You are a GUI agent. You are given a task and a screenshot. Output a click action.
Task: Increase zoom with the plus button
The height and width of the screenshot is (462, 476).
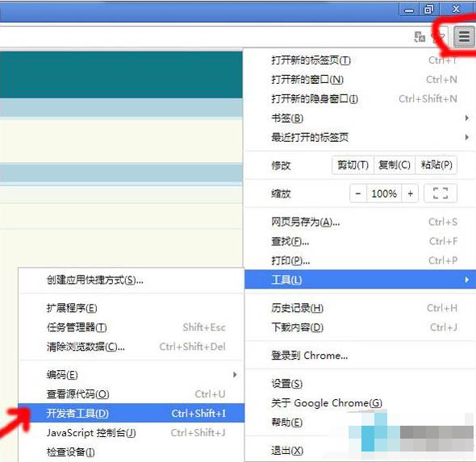(410, 194)
